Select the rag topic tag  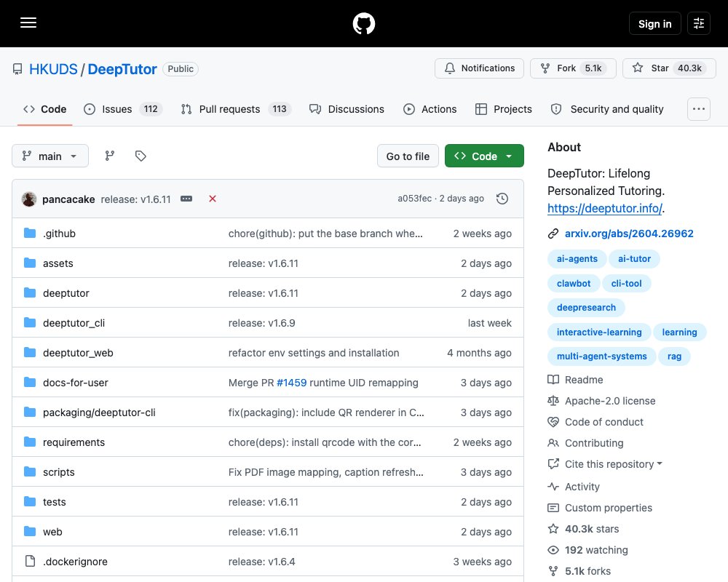pos(674,356)
